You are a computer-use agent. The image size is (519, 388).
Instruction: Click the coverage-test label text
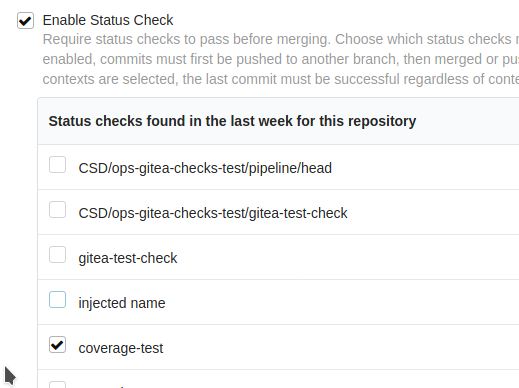(x=121, y=348)
